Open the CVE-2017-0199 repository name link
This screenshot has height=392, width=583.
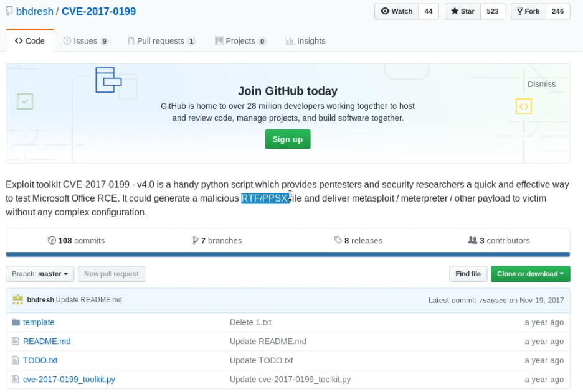[98, 11]
